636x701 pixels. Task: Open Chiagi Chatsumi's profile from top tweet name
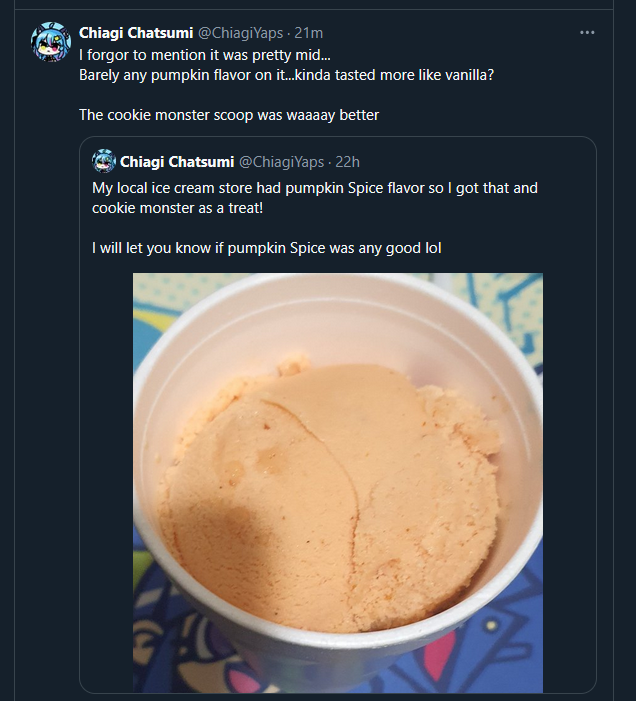point(136,33)
